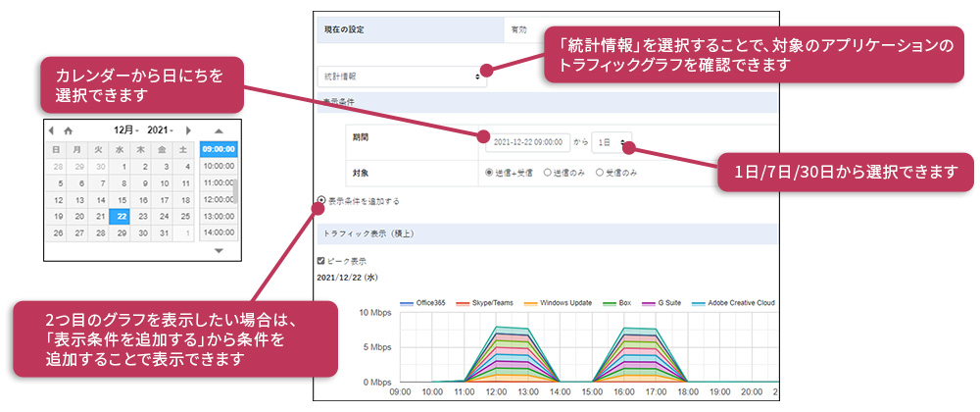Screen dimensions: 980x412
Task: Click Office365 legend color swatch
Action: pyautogui.click(x=407, y=303)
